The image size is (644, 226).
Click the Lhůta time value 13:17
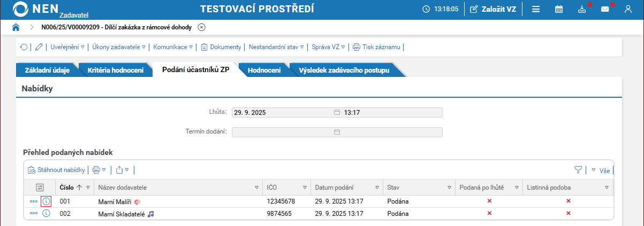(x=352, y=113)
